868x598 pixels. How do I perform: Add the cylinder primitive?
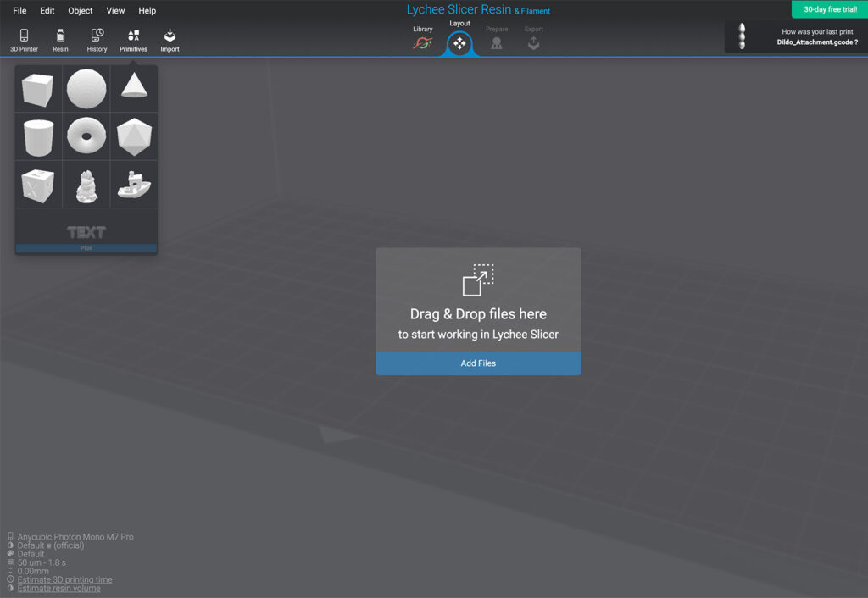38,136
